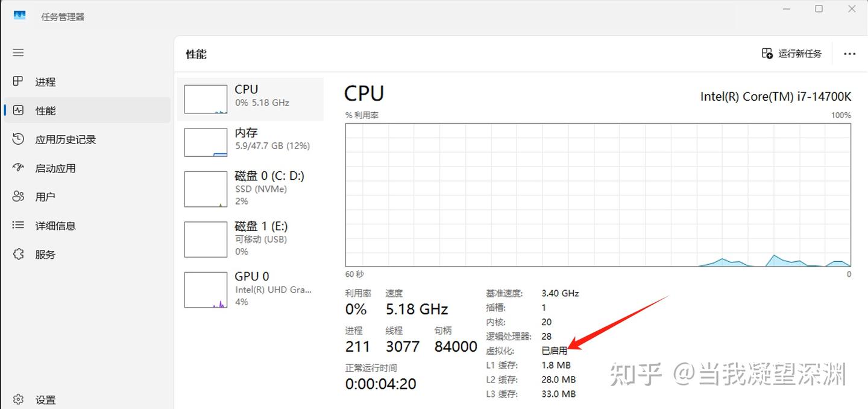Open 启动应用 (Startup apps) page
The image size is (868, 409).
(x=18, y=168)
